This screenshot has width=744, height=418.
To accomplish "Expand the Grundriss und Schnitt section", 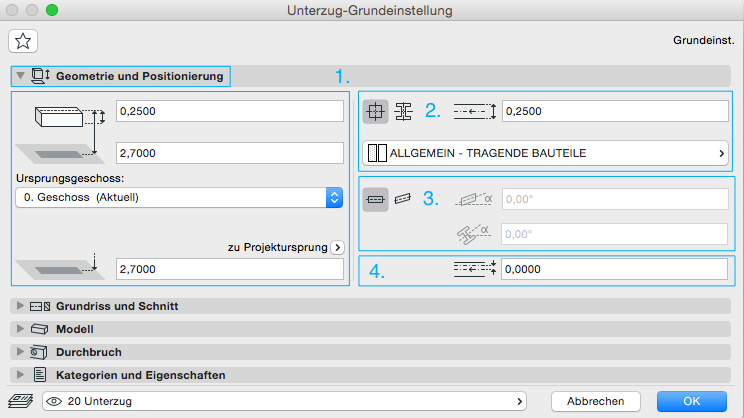I will tap(20, 305).
